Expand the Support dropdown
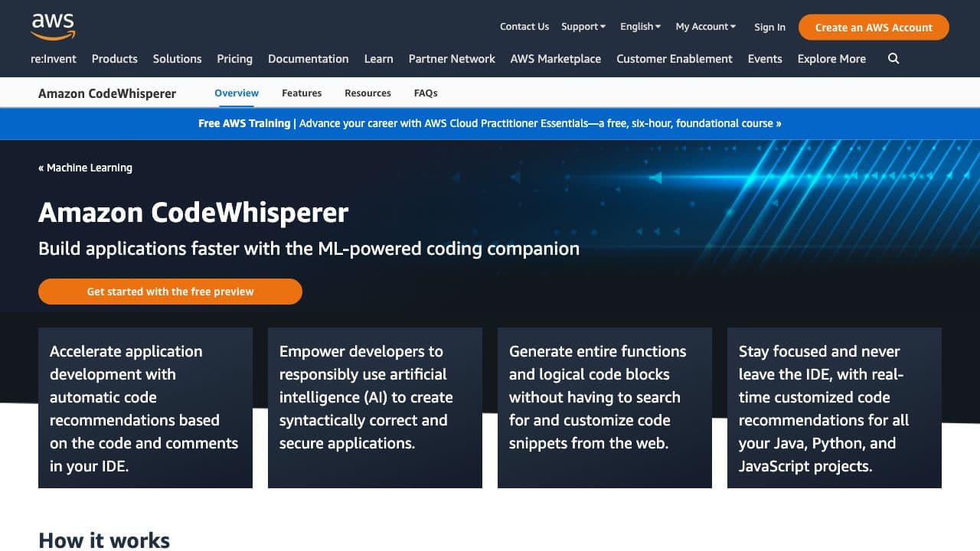Image resolution: width=980 pixels, height=551 pixels. click(x=583, y=26)
